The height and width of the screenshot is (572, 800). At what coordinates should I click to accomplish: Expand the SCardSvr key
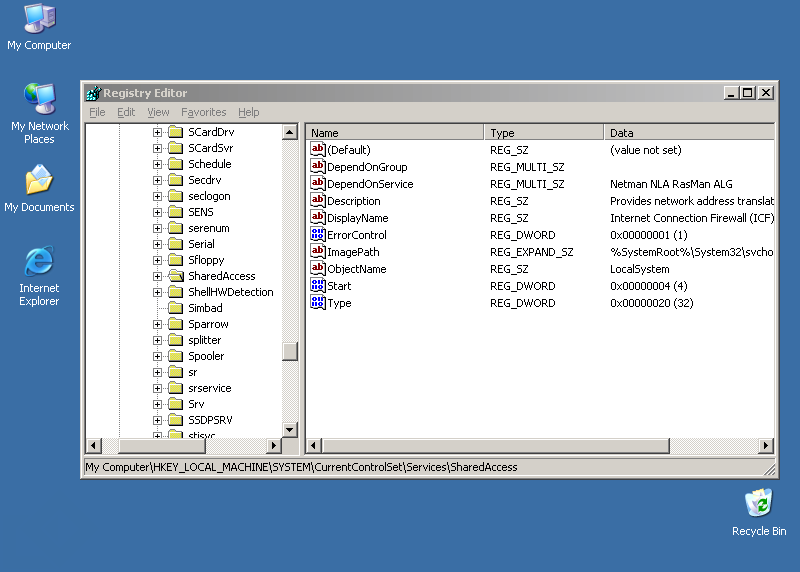point(157,148)
